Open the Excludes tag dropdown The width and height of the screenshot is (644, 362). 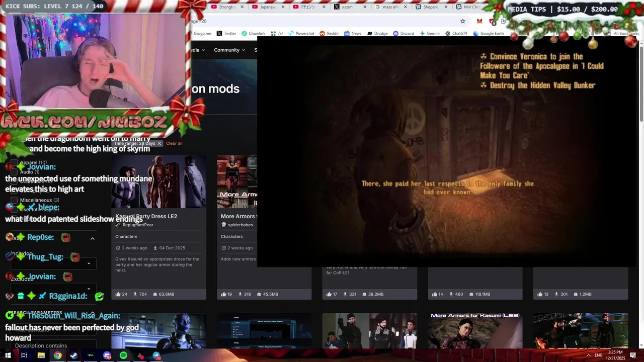pyautogui.click(x=53, y=289)
